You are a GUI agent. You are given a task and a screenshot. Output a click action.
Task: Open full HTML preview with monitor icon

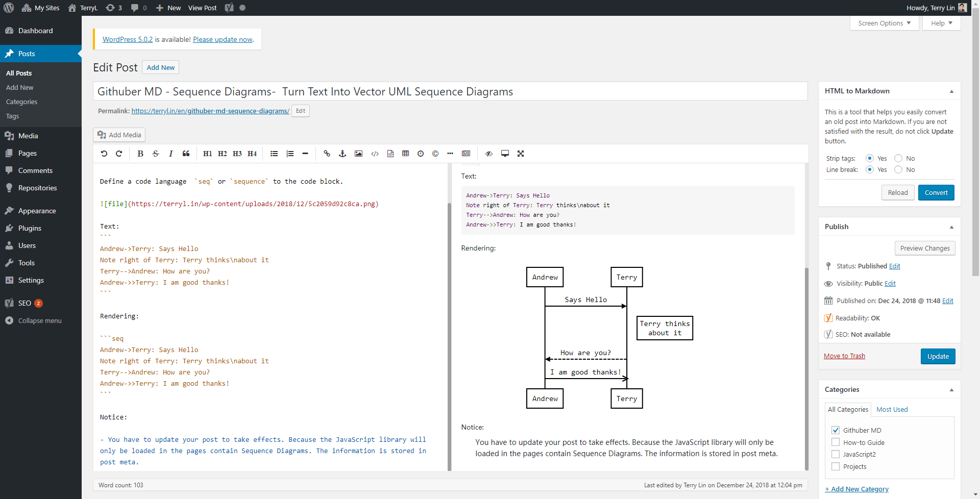505,154
